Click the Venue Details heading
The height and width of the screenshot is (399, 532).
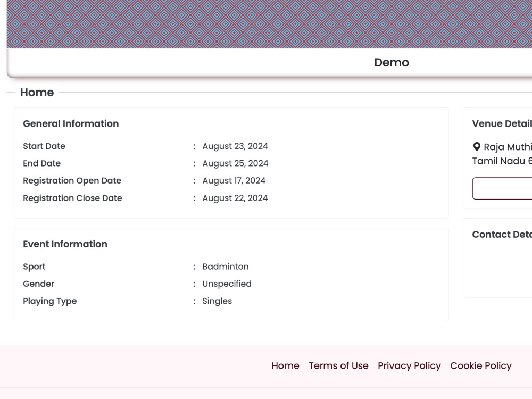tap(502, 123)
